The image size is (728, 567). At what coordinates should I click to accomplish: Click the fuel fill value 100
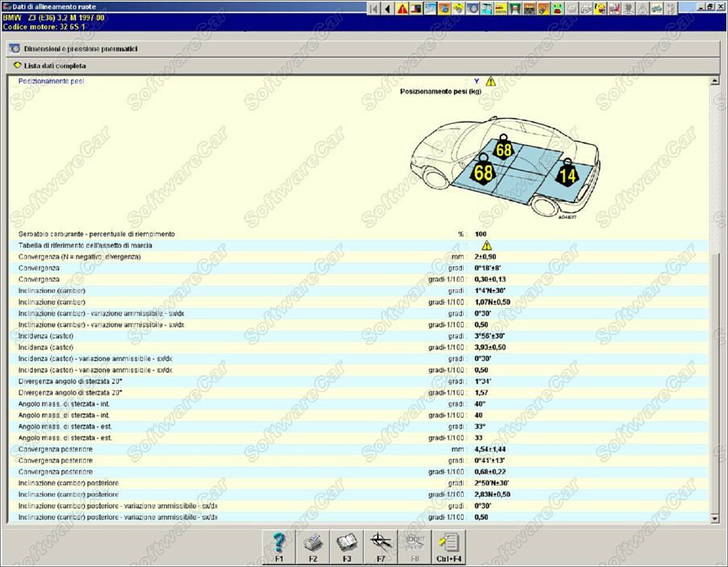point(481,234)
